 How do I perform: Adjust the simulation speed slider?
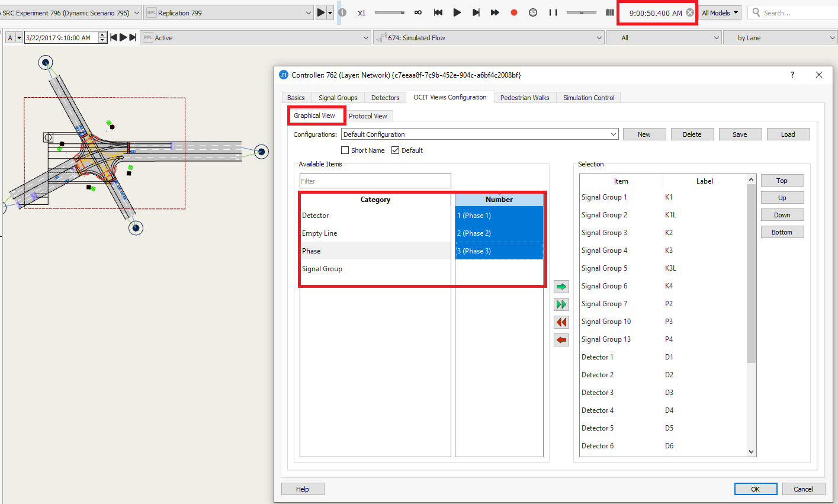pos(390,12)
